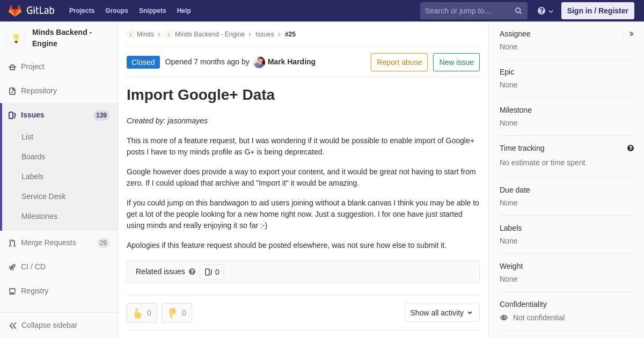Click the Not confidential eye icon
The width and height of the screenshot is (644, 338).
(x=504, y=318)
